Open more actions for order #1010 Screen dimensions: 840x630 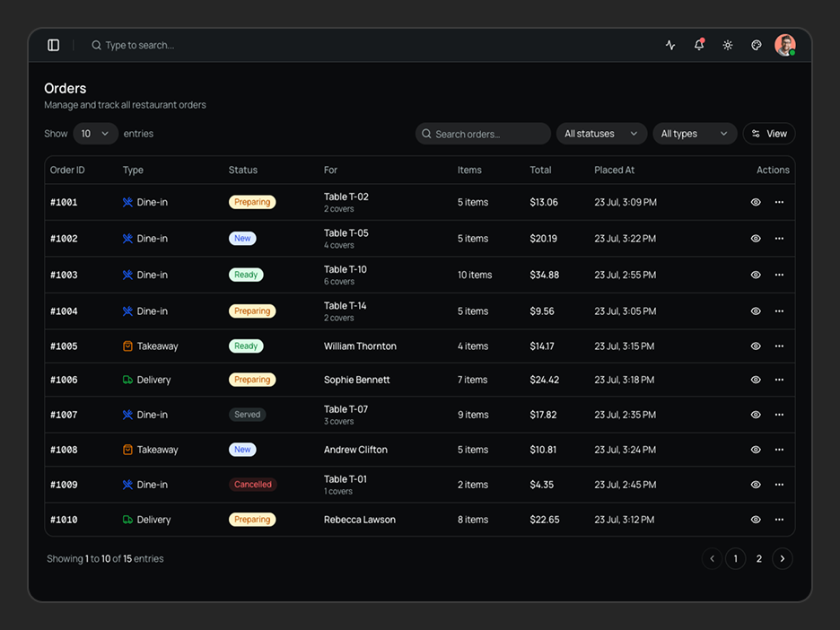(x=779, y=520)
